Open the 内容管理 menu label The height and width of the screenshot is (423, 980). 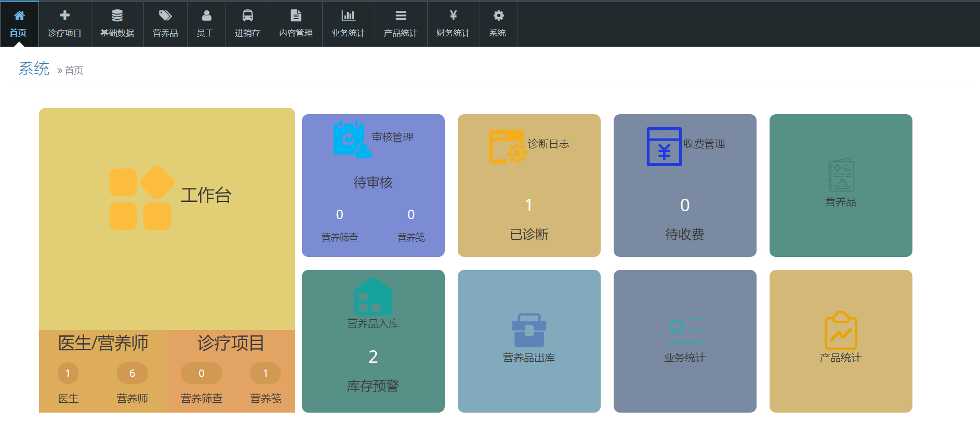click(296, 33)
